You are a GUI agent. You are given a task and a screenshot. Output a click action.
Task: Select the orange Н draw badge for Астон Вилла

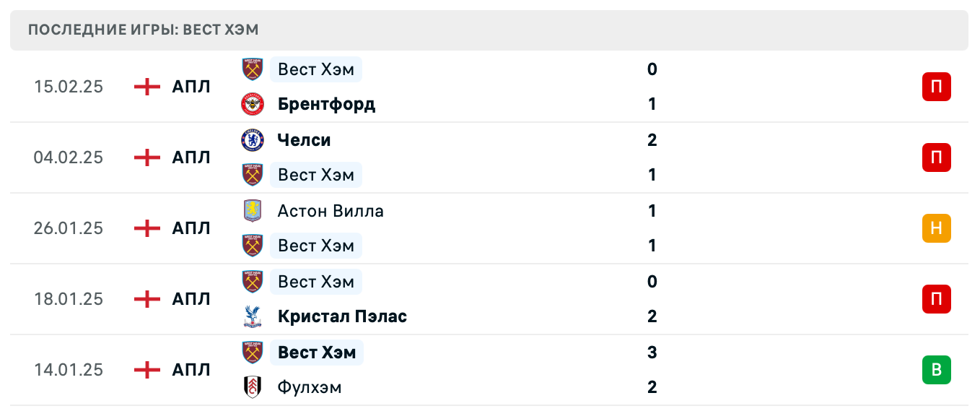coord(937,228)
